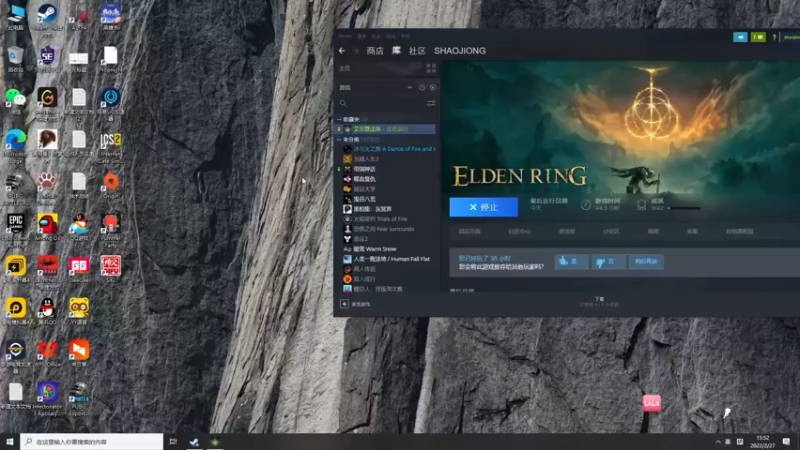Switch to the Steam taskbar button
Screen dimensions: 800x450
194,441
